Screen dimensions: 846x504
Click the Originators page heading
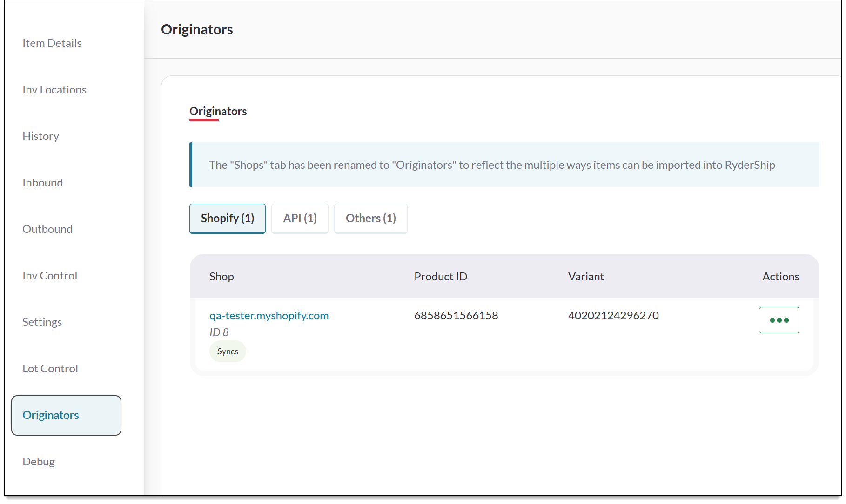pyautogui.click(x=197, y=29)
